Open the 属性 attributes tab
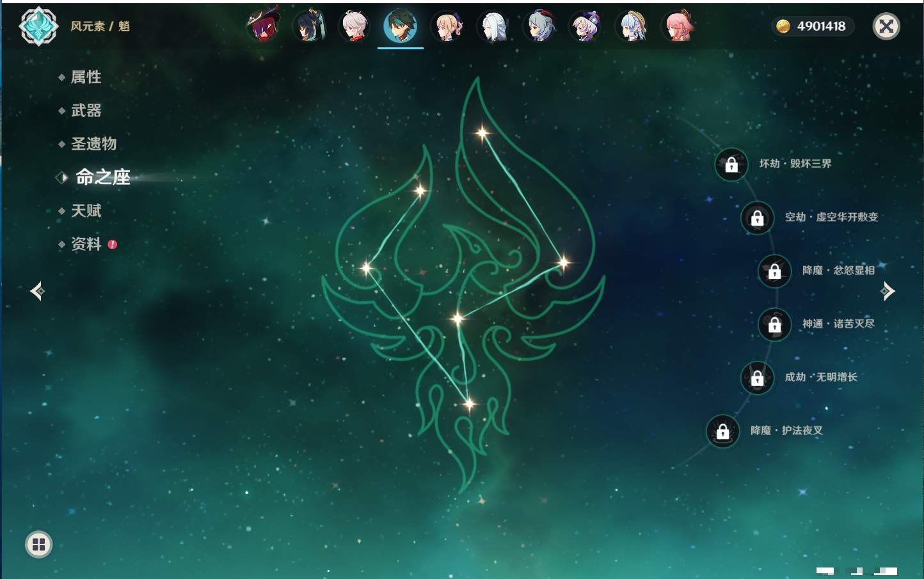The image size is (924, 579). click(x=86, y=77)
